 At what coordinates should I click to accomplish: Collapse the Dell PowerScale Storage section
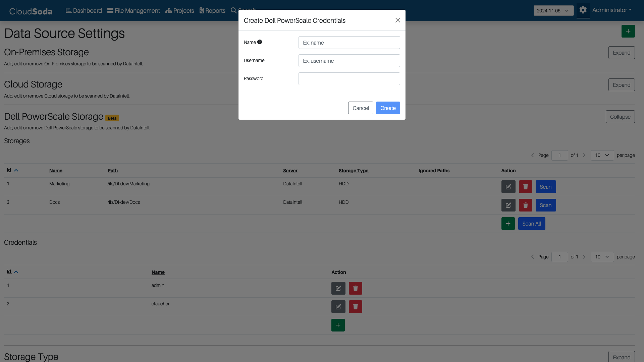[620, 117]
